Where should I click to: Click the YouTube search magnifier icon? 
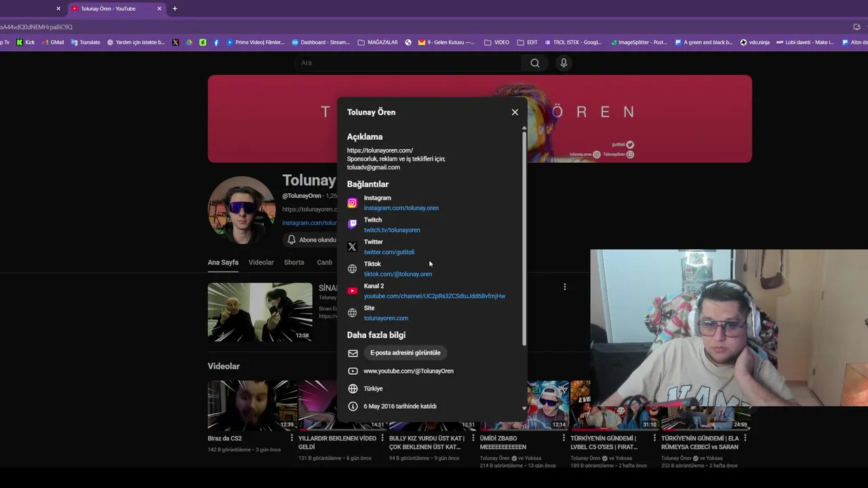pyautogui.click(x=535, y=63)
